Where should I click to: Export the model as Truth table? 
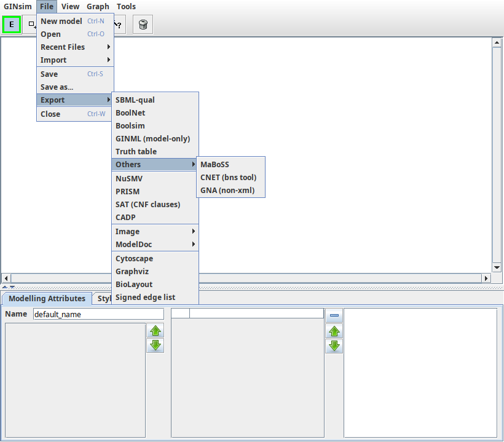136,151
